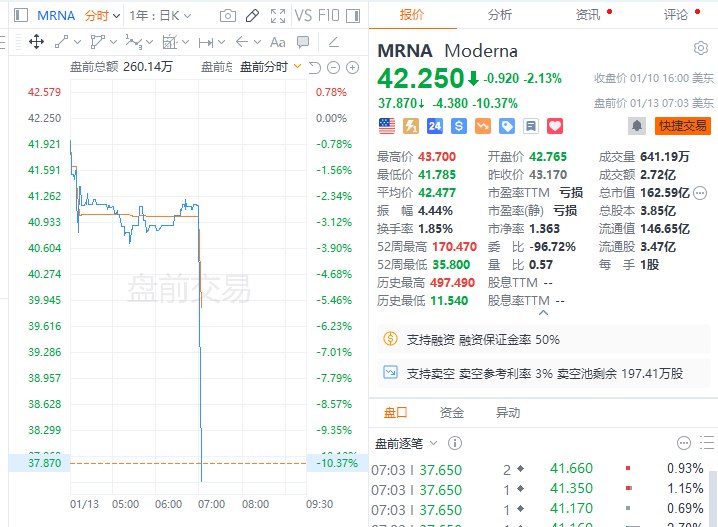Click the notes document icon
Screen dimensions: 718x527
coord(531,126)
